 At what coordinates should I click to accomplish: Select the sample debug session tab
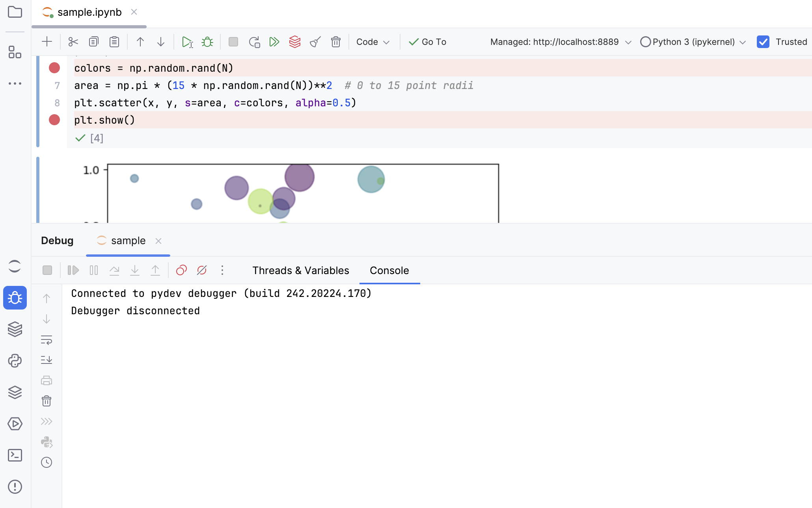[128, 241]
